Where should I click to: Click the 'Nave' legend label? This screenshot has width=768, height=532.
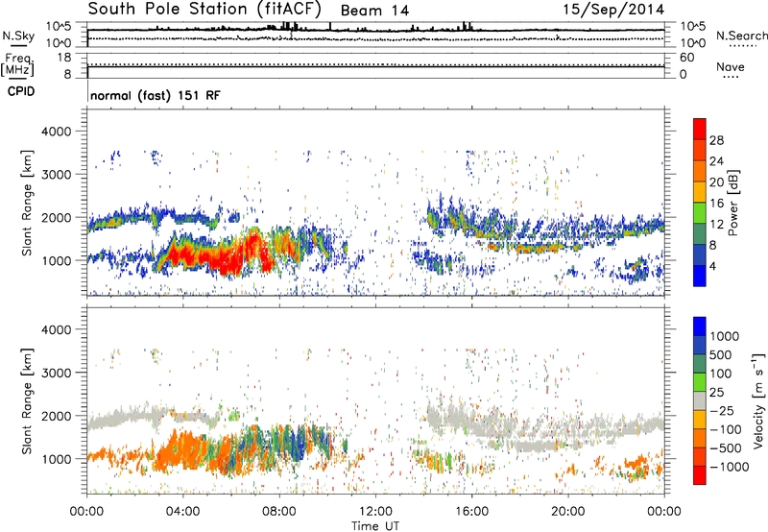[x=730, y=66]
